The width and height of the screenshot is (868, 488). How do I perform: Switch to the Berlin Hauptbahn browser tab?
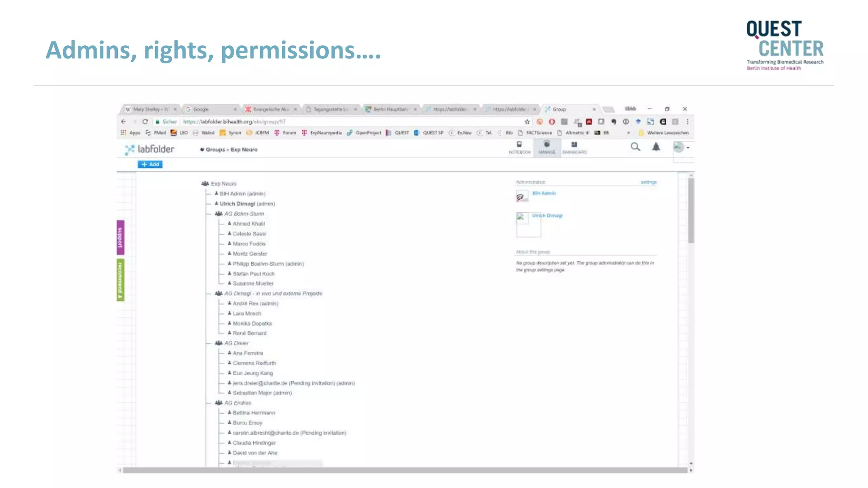[390, 109]
